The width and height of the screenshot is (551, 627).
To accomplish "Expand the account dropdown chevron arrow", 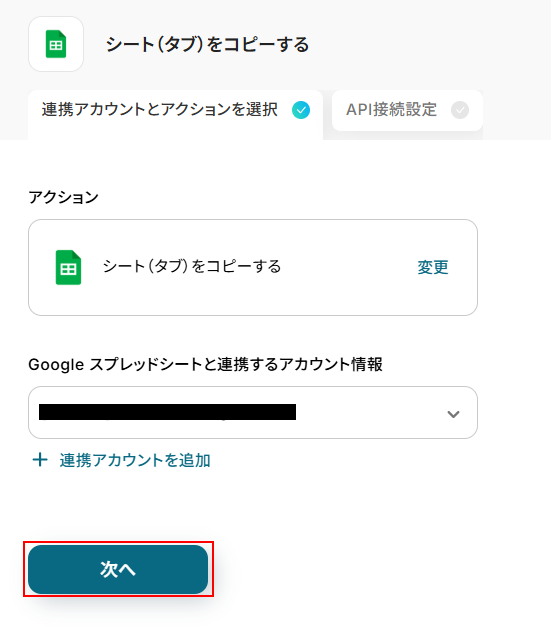I will [x=453, y=414].
